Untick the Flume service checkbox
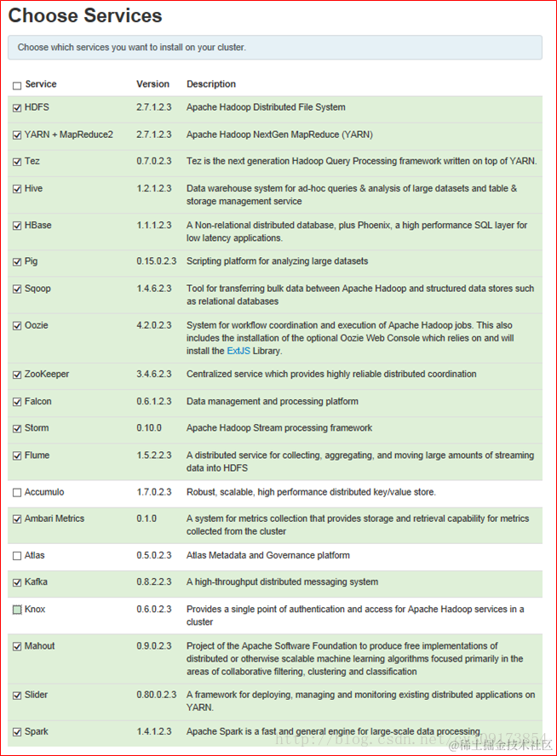The image size is (557, 756). point(17,456)
